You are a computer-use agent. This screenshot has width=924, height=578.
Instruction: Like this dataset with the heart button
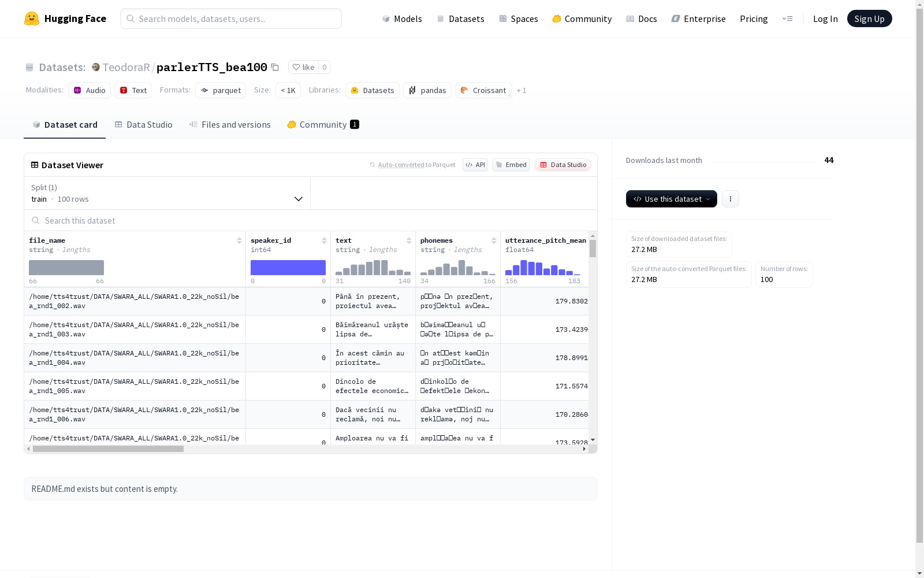303,67
